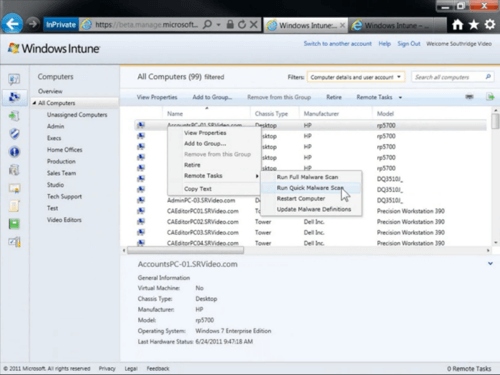Click Switch to another account link
The width and height of the screenshot is (500, 375).
click(x=337, y=44)
